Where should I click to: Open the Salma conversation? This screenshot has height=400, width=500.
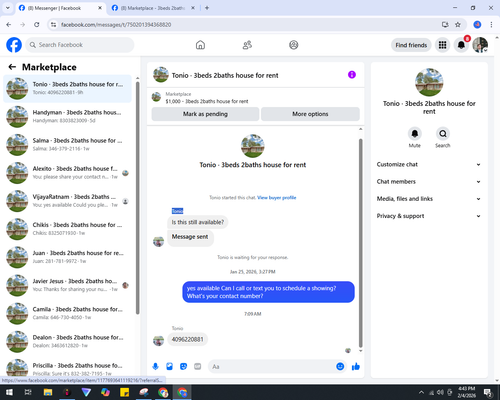point(67,145)
